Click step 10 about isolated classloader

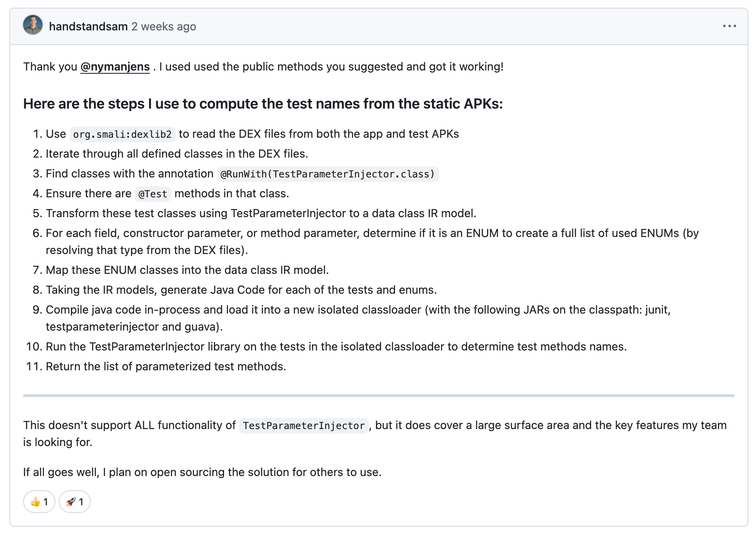(x=336, y=347)
